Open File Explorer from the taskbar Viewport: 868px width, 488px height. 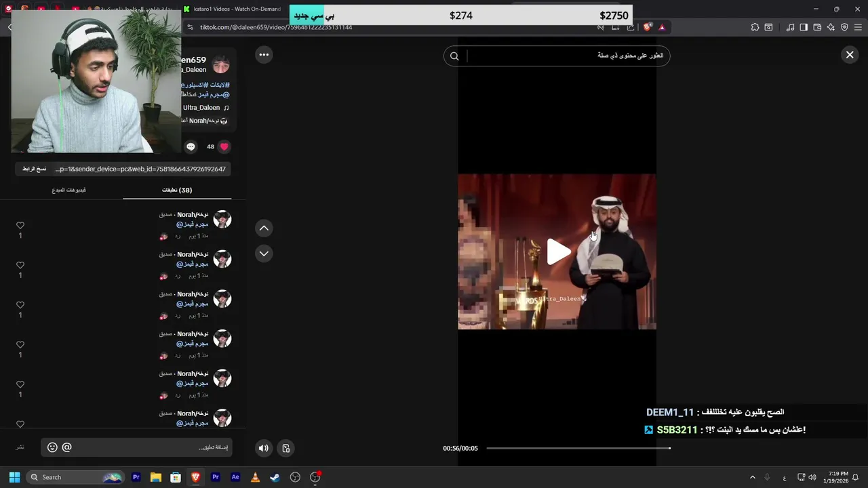pos(155,477)
